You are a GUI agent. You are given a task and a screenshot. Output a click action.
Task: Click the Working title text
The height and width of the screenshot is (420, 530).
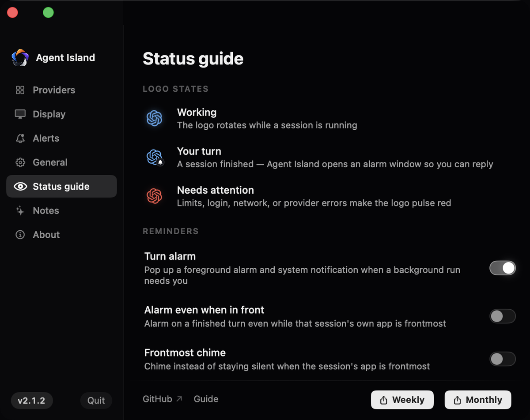(x=197, y=112)
